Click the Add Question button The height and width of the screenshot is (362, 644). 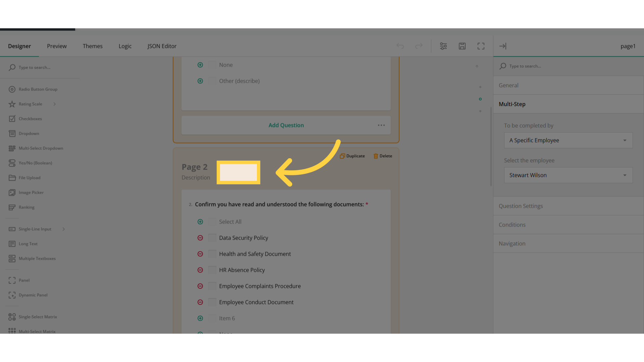(x=286, y=125)
